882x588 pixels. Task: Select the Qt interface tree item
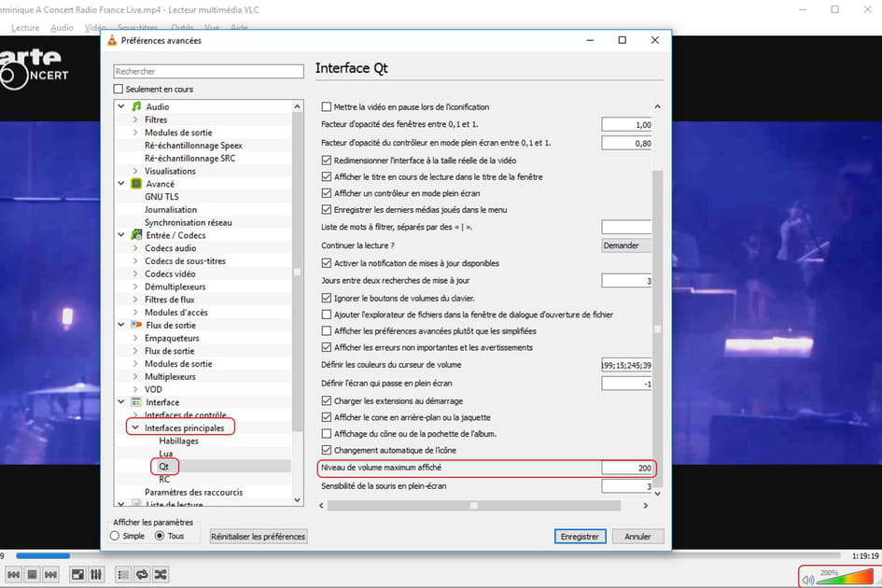pyautogui.click(x=163, y=467)
